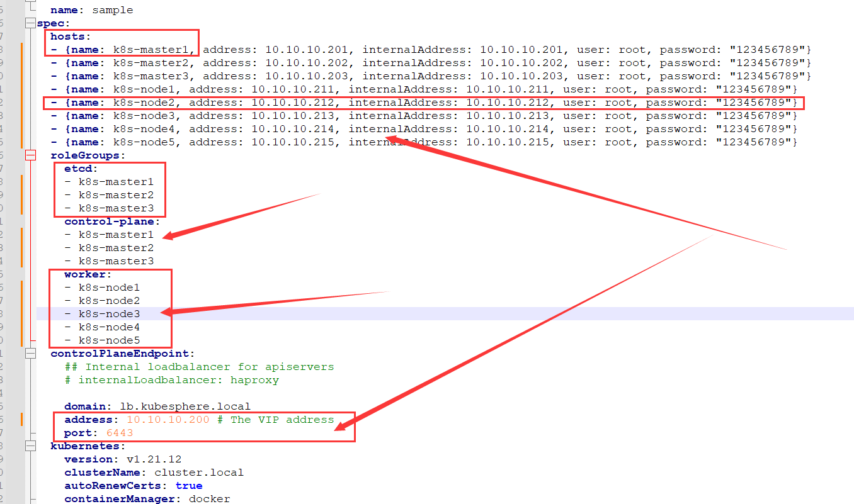Screen dimensions: 854x504
Task: Click the autoRenewCerts value true
Action: 189,485
